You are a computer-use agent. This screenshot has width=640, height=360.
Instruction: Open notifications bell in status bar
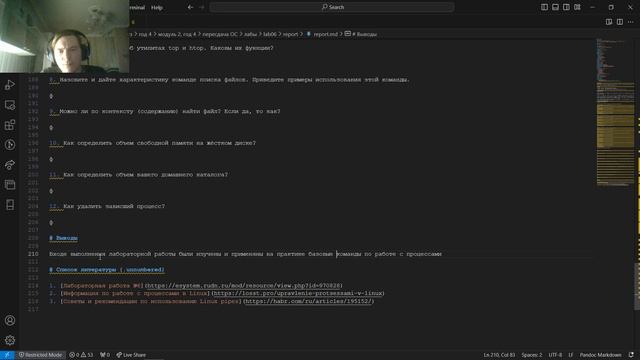(x=631, y=355)
